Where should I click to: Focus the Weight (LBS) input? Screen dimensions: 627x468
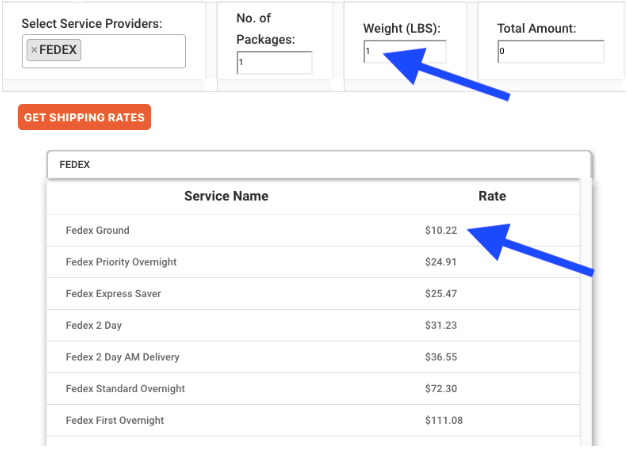click(405, 51)
